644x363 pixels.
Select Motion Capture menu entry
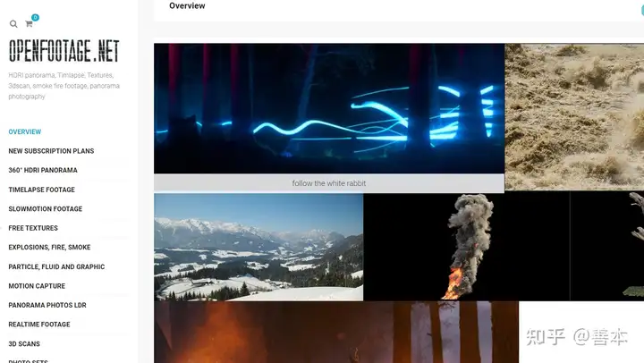coord(37,286)
